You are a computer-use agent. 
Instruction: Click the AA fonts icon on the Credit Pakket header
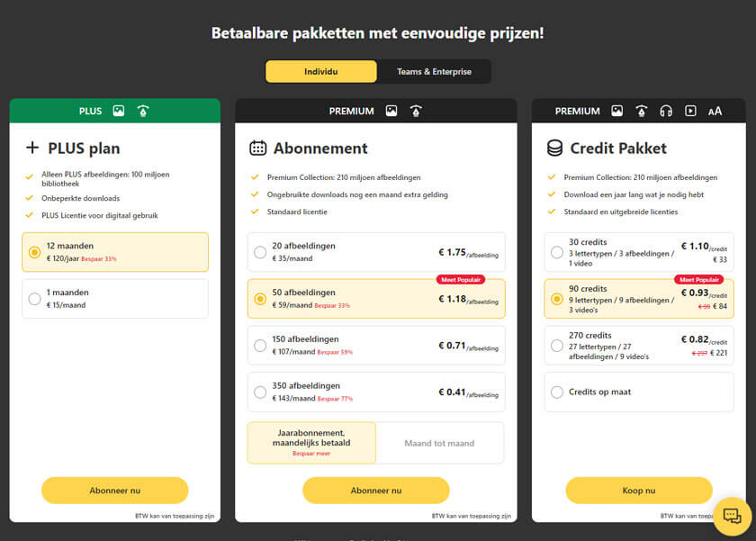click(x=715, y=111)
